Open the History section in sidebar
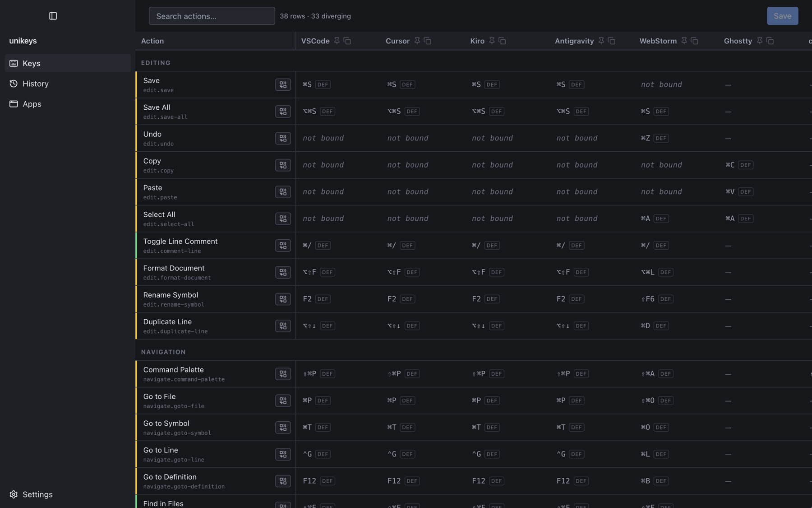The image size is (812, 508). click(x=68, y=84)
